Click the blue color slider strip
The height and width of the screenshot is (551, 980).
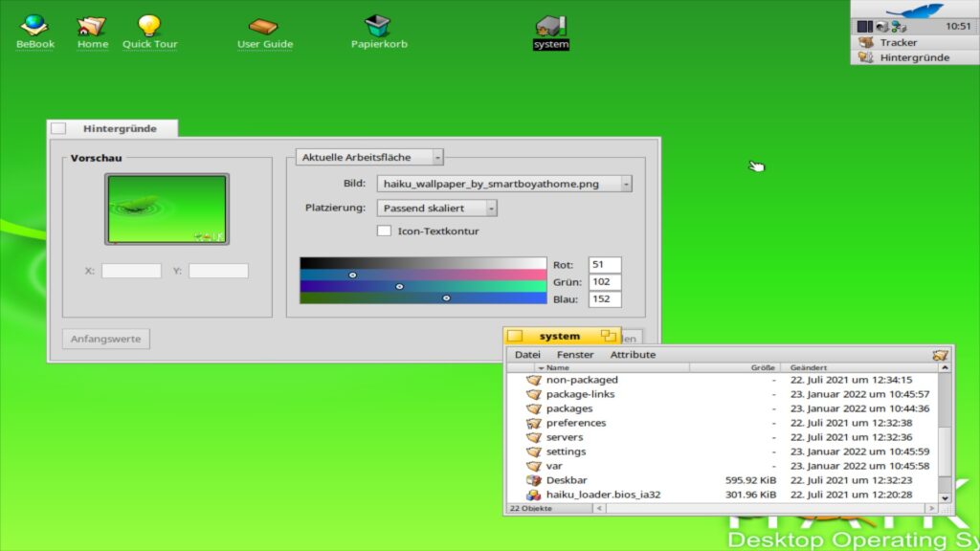pyautogui.click(x=423, y=298)
